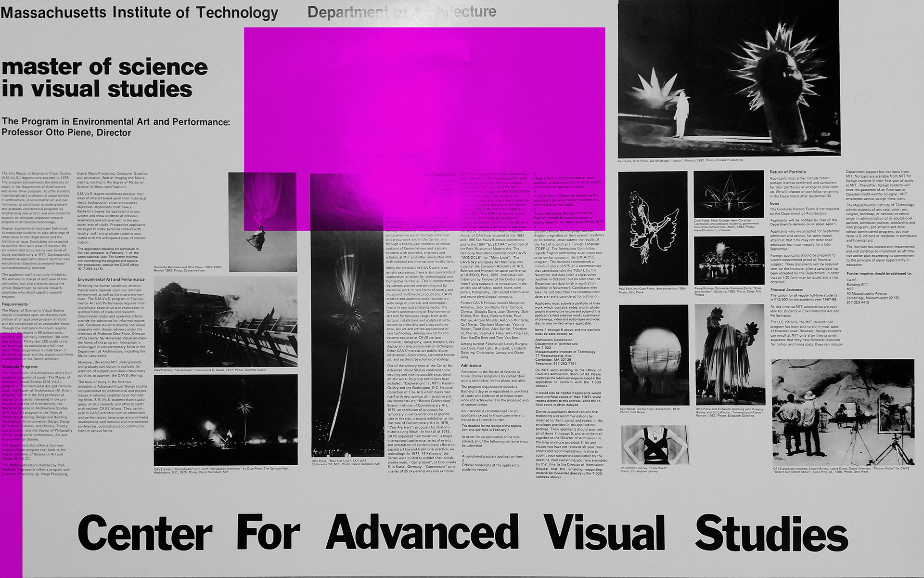
Task: Click "Further inquiries should be addressed to:" line
Action: (x=879, y=274)
